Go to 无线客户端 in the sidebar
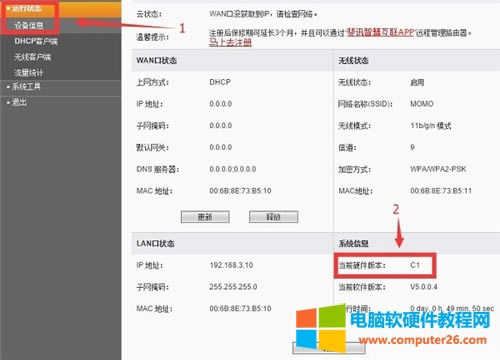The image size is (500, 360). (x=32, y=57)
